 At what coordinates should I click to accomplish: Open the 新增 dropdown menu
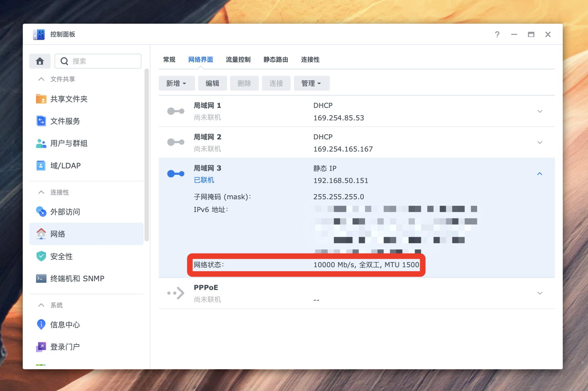(176, 83)
